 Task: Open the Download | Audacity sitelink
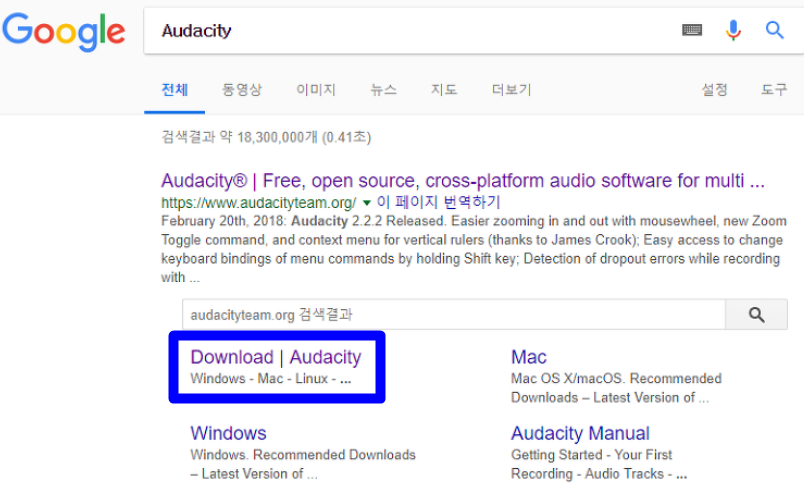tap(276, 357)
